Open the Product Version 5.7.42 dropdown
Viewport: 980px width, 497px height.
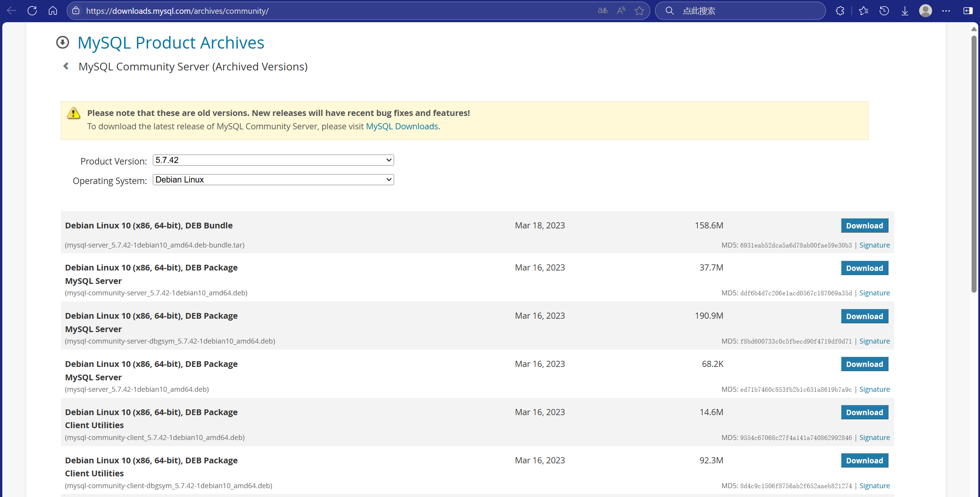[273, 160]
